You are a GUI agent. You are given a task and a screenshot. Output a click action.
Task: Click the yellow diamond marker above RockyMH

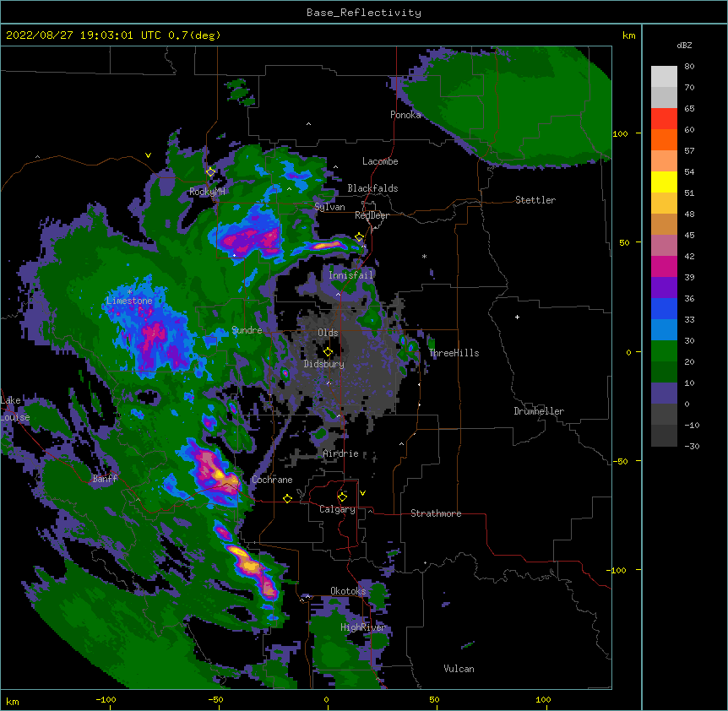point(210,172)
